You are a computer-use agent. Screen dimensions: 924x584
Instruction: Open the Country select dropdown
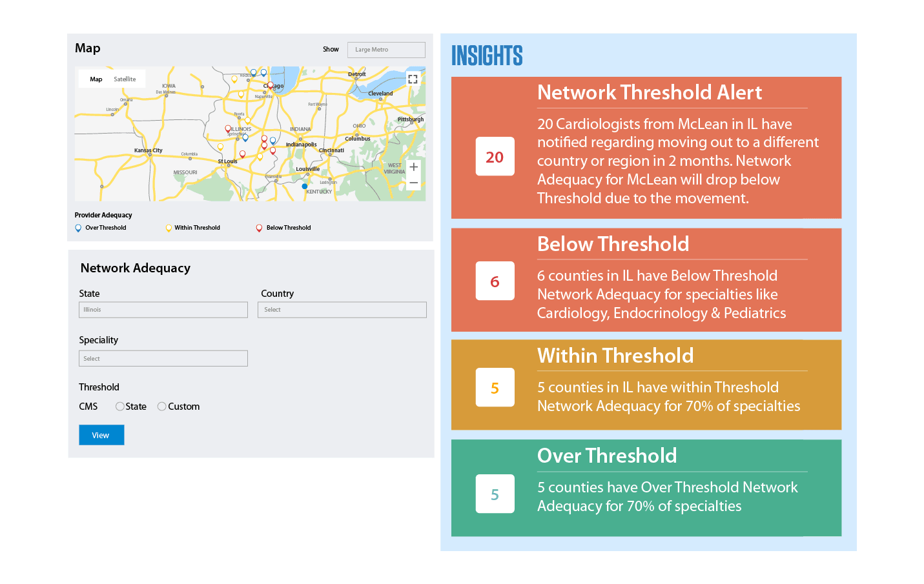pyautogui.click(x=342, y=310)
